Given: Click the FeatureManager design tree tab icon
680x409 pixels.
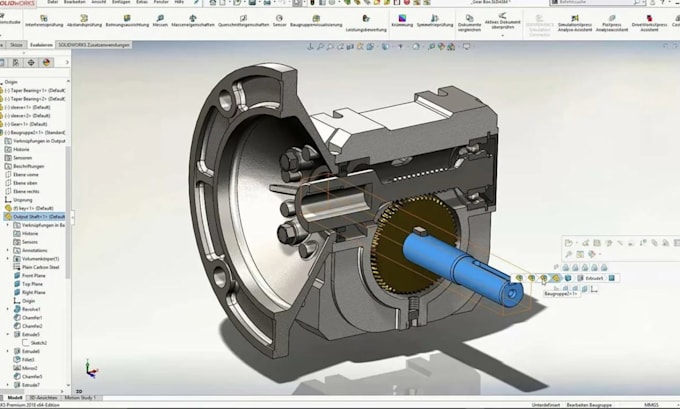Looking at the screenshot, I should [2, 62].
